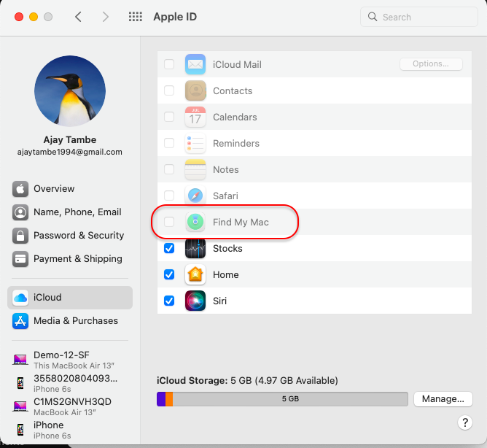Viewport: 487px width, 448px height.
Task: Click the red close window button
Action: pos(19,17)
